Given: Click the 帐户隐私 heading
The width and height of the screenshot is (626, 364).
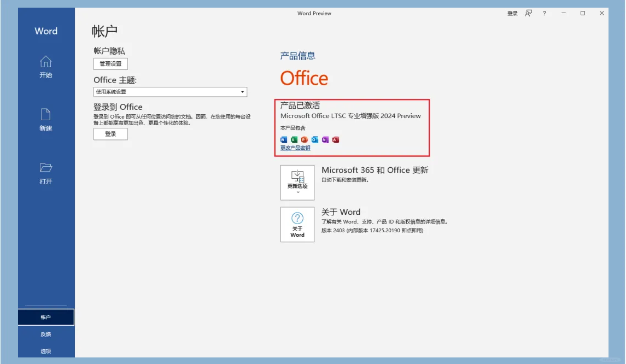Looking at the screenshot, I should coord(109,51).
